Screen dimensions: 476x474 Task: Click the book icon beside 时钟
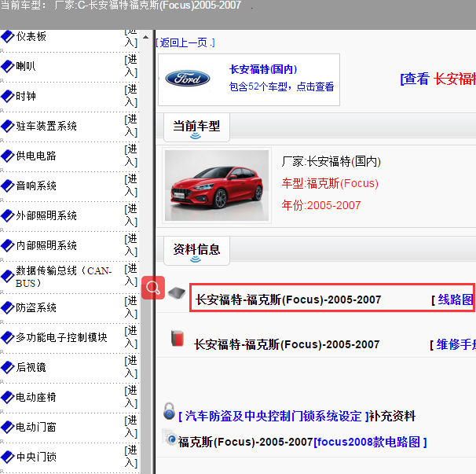pyautogui.click(x=7, y=97)
